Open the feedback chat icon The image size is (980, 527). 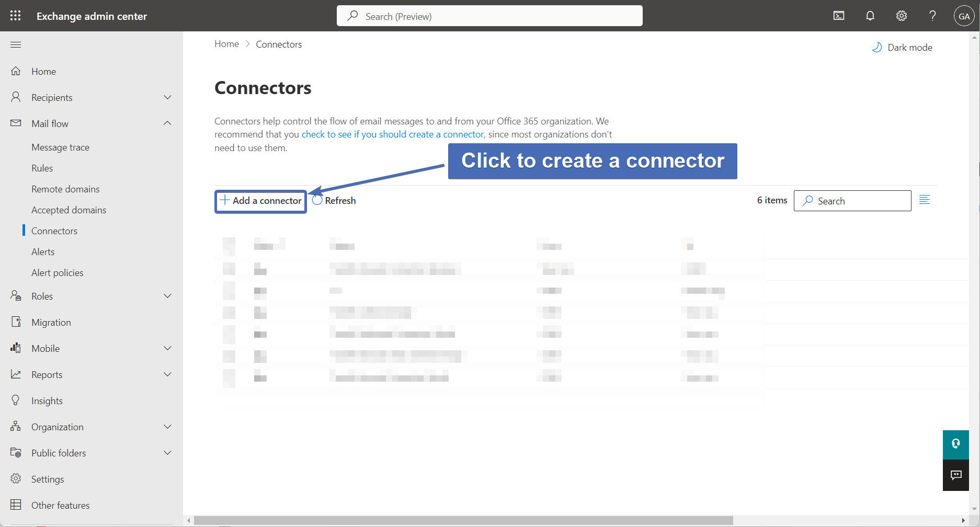click(955, 475)
